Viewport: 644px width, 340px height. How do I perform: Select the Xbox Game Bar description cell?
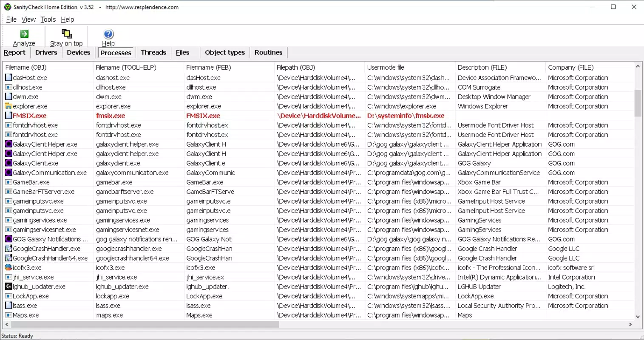[x=479, y=182]
